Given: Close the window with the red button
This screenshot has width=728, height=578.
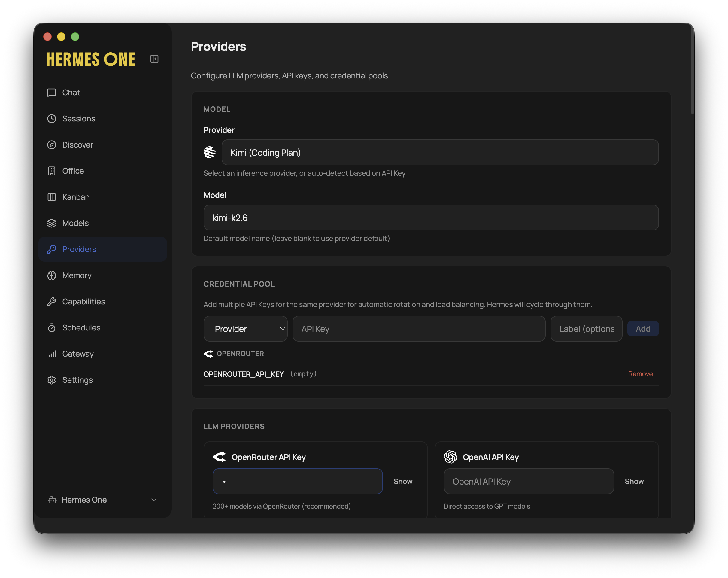Looking at the screenshot, I should click(47, 36).
